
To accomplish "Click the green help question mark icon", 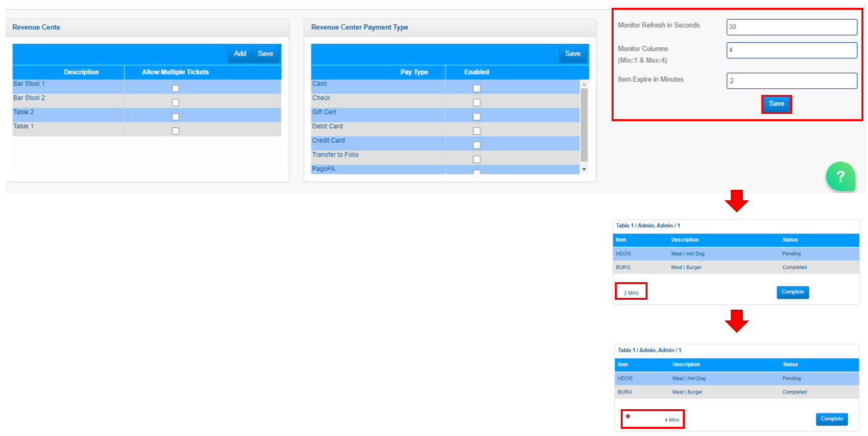I will 841,177.
